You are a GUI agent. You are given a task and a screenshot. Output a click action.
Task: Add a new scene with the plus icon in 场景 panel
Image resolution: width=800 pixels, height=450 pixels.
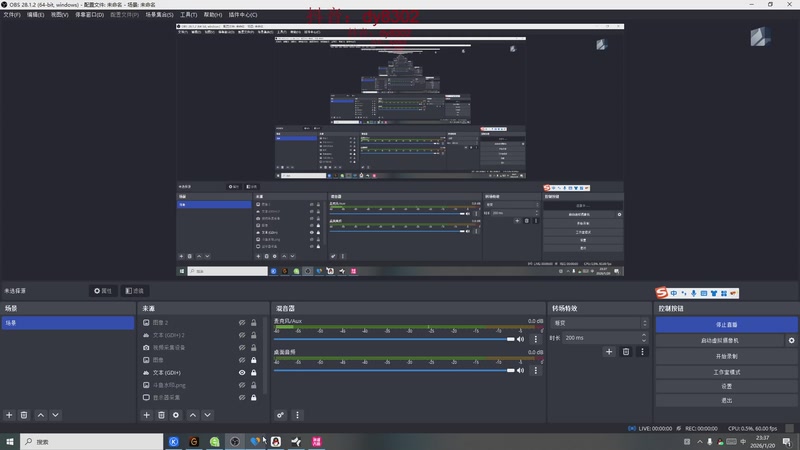(x=9, y=415)
